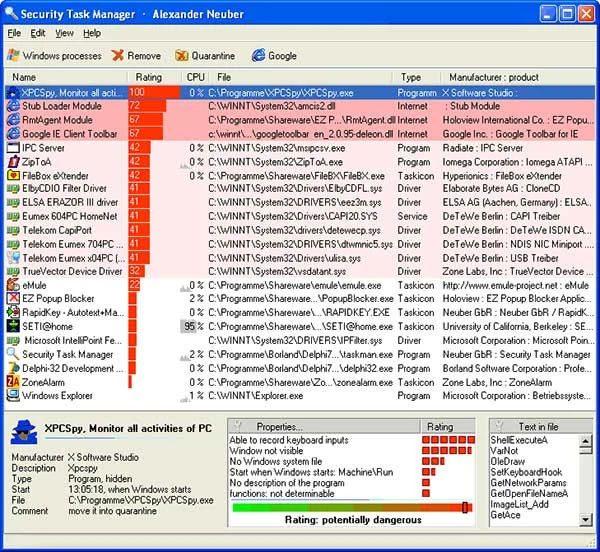
Task: Click the Telekom CapiPort driver icon
Action: (13, 230)
